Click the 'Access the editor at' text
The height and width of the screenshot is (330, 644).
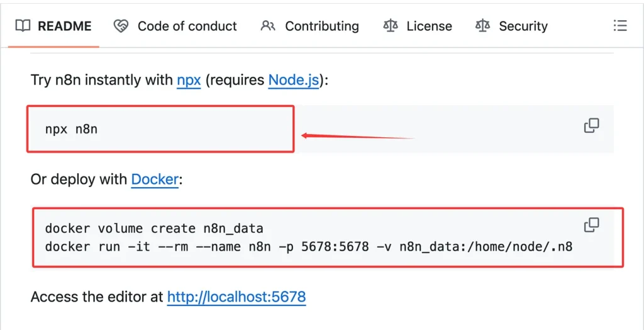click(97, 297)
